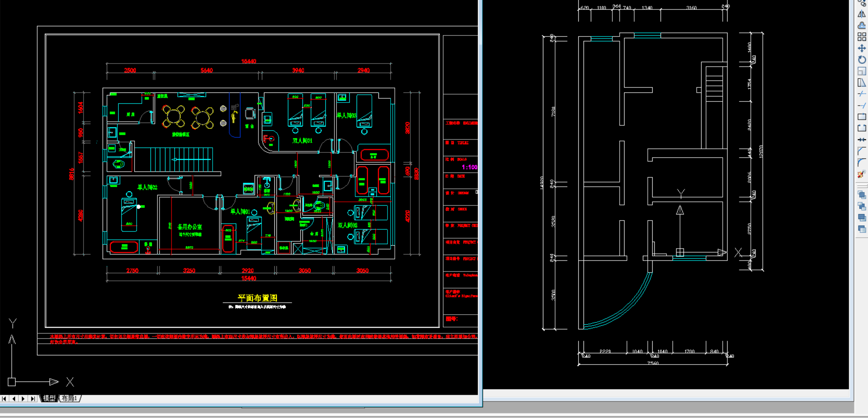Select the Offset tool icon
This screenshot has height=418, width=868.
coord(861,26)
